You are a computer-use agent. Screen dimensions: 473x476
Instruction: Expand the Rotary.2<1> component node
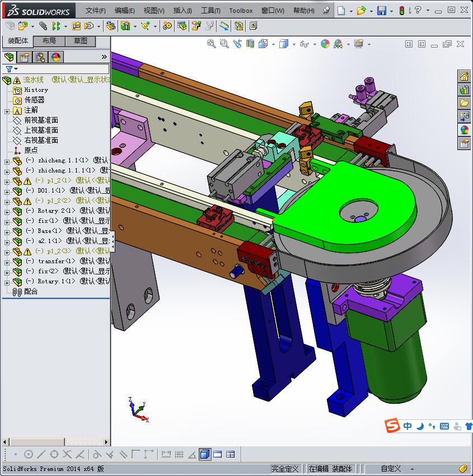click(7, 212)
